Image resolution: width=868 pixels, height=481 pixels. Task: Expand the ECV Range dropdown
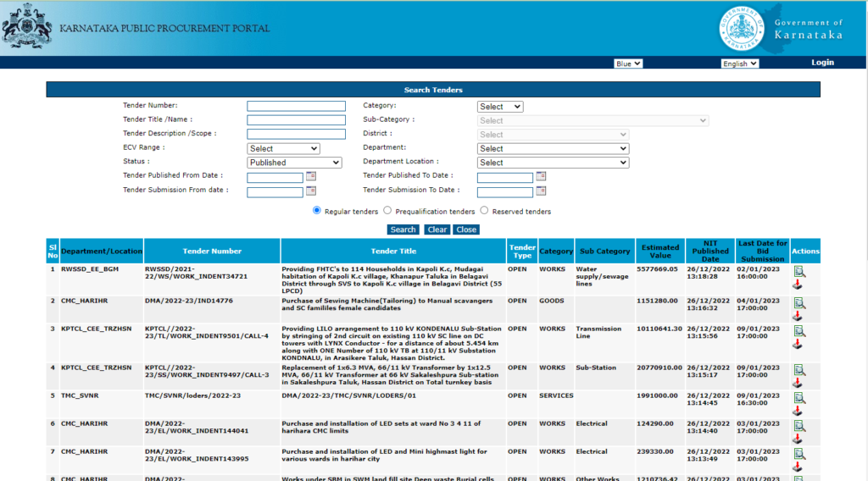point(283,148)
